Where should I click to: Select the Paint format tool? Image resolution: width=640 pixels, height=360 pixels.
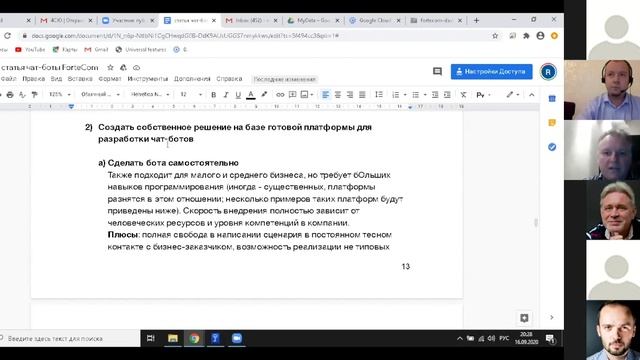[35, 95]
